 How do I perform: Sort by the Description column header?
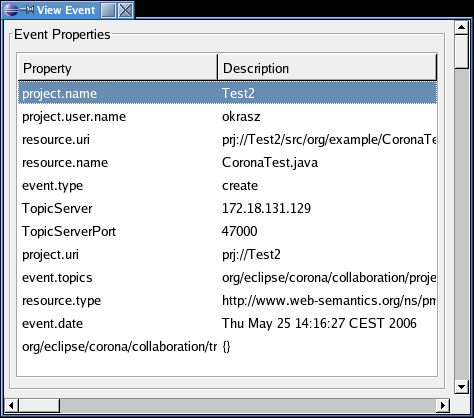pos(327,68)
